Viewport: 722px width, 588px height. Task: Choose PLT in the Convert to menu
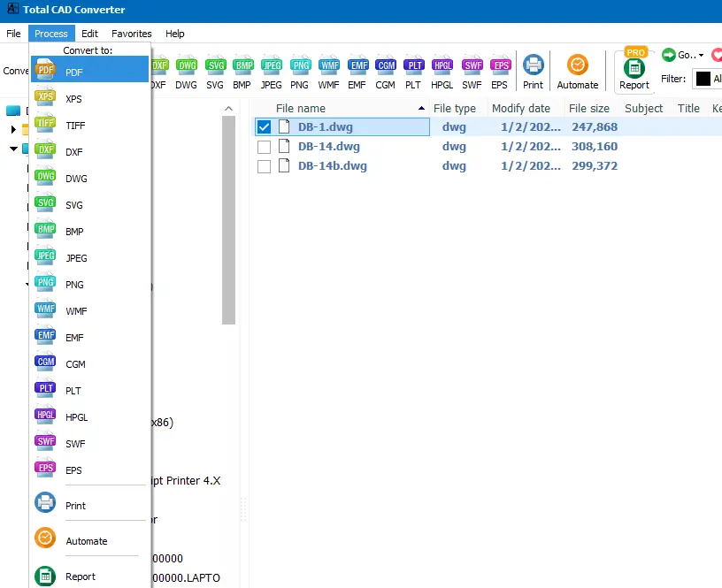click(x=89, y=391)
